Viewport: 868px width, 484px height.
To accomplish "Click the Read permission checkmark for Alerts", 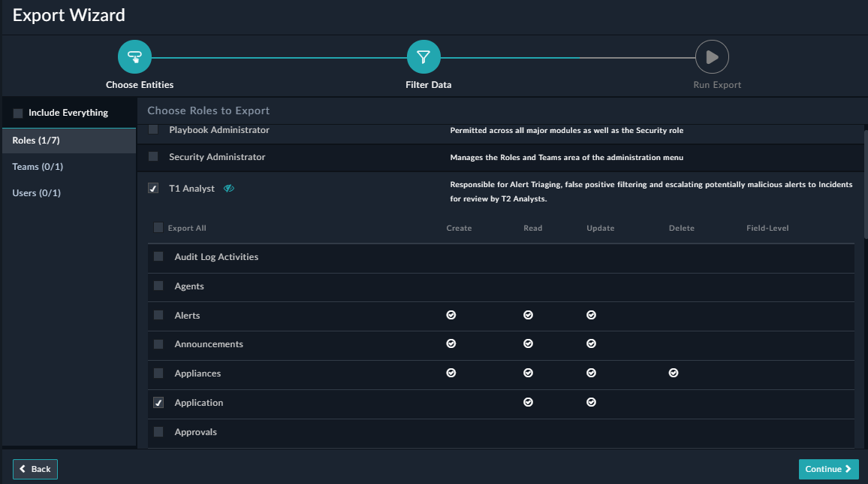I will [528, 315].
